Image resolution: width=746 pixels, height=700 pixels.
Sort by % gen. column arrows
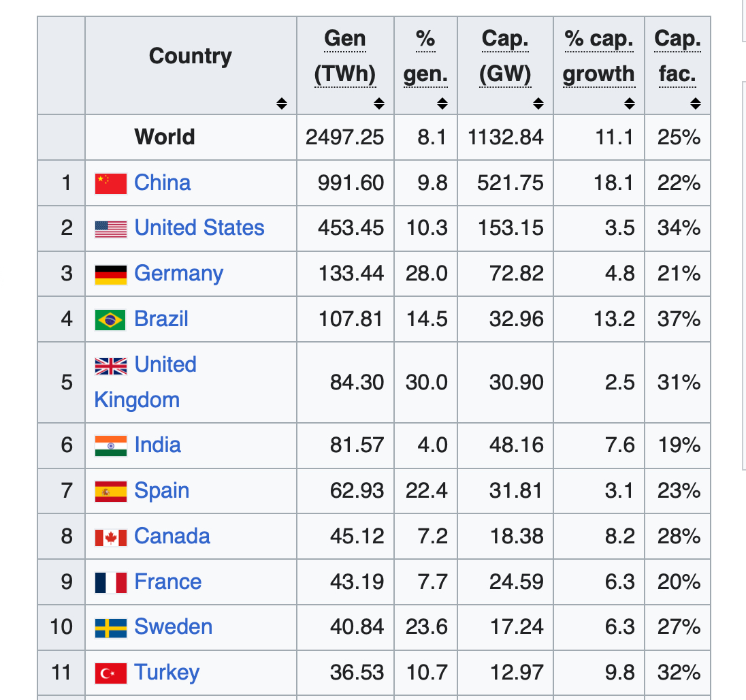[442, 104]
